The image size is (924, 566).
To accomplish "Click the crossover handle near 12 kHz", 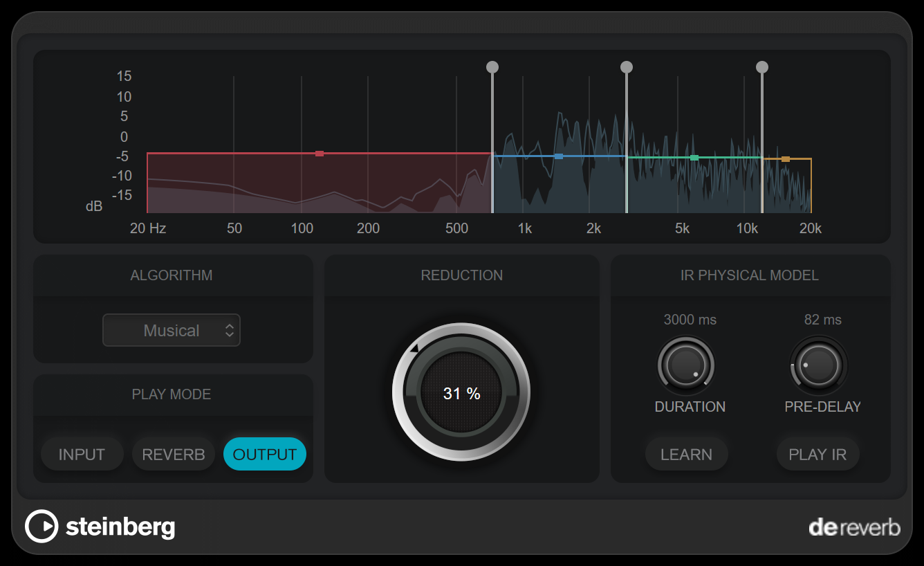I will tap(762, 67).
